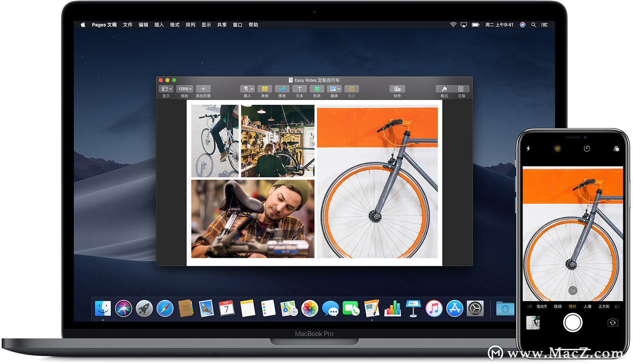Image resolution: width=633 pixels, height=364 pixels.
Task: Open the 排列 menu
Action: pyautogui.click(x=191, y=25)
